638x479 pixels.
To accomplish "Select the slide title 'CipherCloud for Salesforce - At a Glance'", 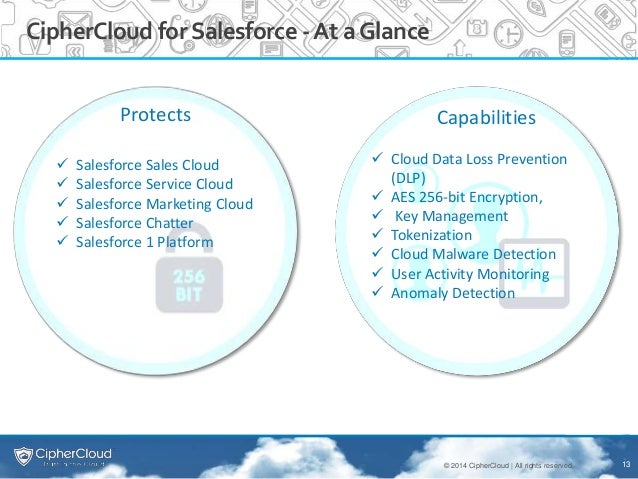I will 227,32.
